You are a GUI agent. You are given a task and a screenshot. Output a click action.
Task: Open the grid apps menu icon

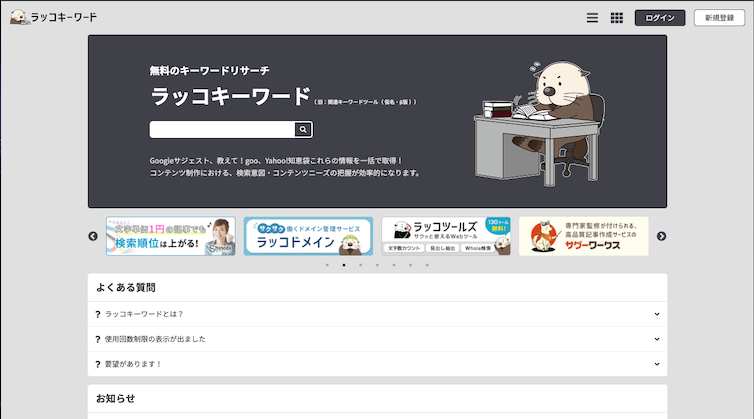[616, 18]
